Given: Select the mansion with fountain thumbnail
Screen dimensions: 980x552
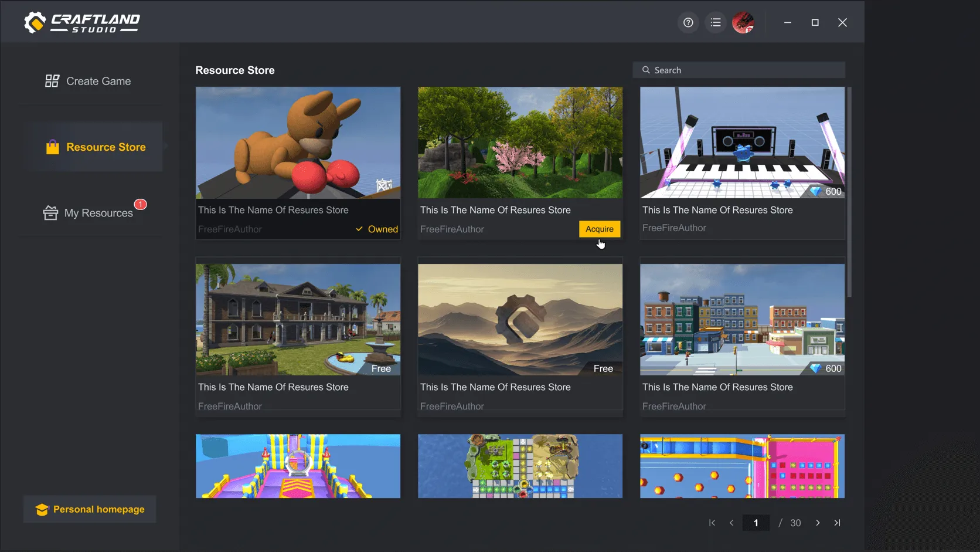Looking at the screenshot, I should coord(298,319).
